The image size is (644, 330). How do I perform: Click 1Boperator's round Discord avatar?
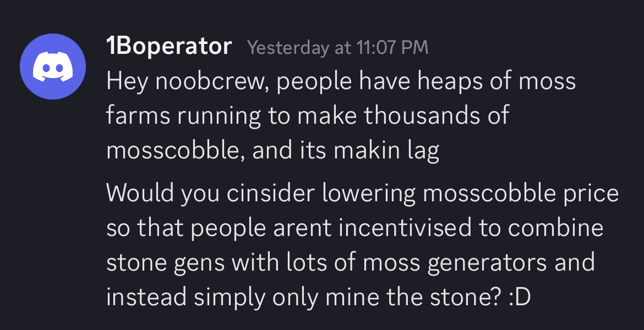pos(53,67)
